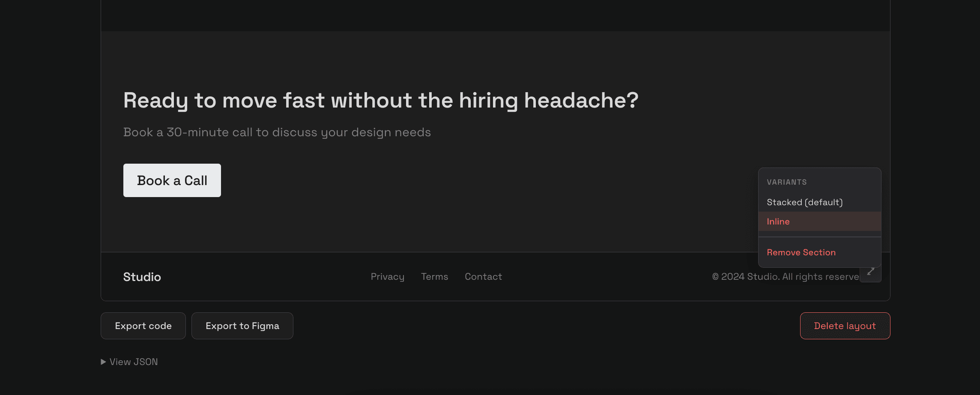Click the copyright 2024 Studio text
The height and width of the screenshot is (395, 980).
click(x=785, y=277)
